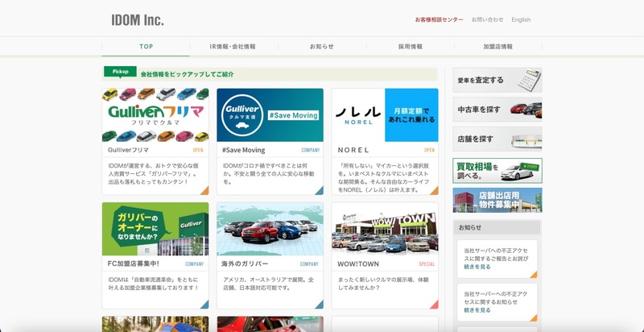Click the IDOM Inc. logo
644x332 pixels.
(x=138, y=19)
